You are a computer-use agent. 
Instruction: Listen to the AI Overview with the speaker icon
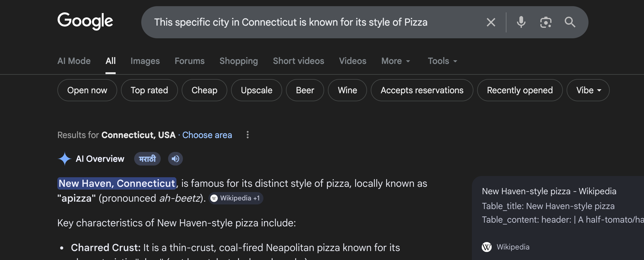click(x=175, y=158)
